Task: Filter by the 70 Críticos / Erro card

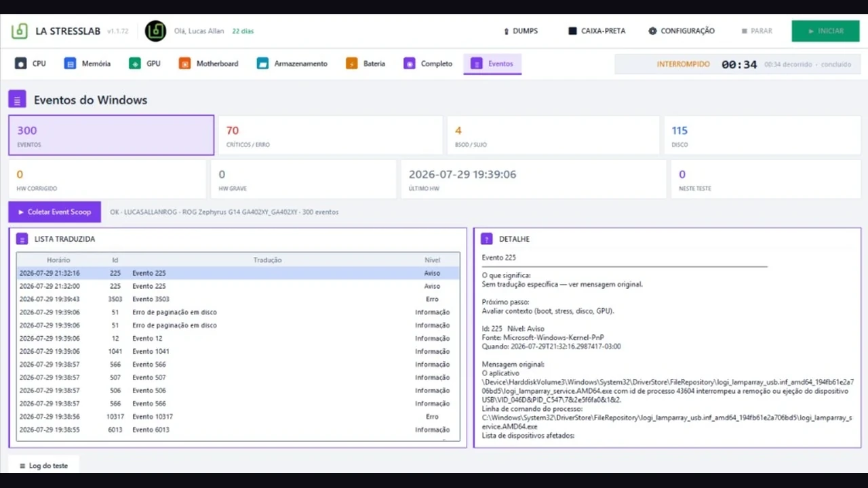Action: (x=330, y=136)
